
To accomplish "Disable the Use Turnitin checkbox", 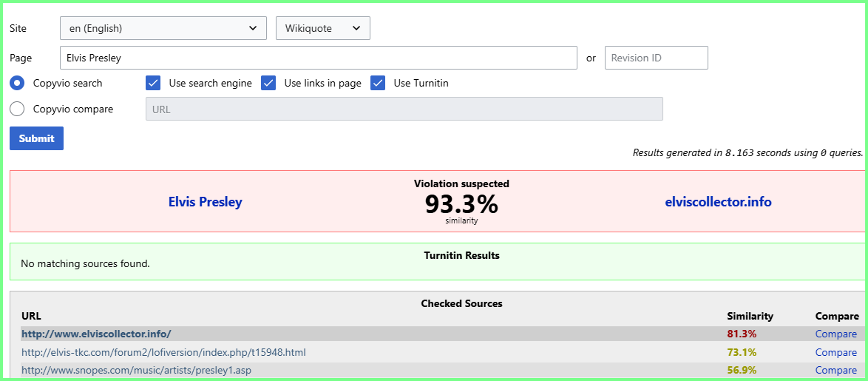I will click(x=378, y=83).
